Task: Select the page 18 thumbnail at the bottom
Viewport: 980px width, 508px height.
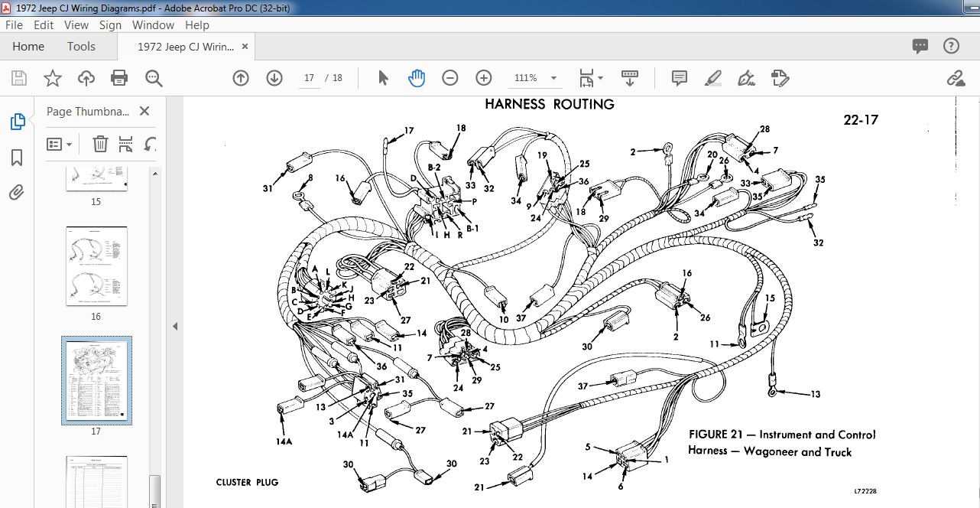Action: tap(96, 480)
